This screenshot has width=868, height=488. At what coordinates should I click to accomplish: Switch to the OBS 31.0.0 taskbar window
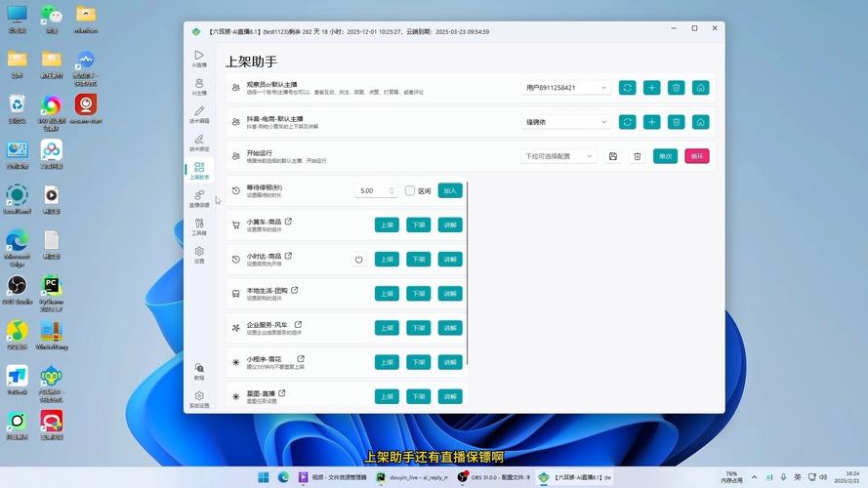click(x=494, y=477)
